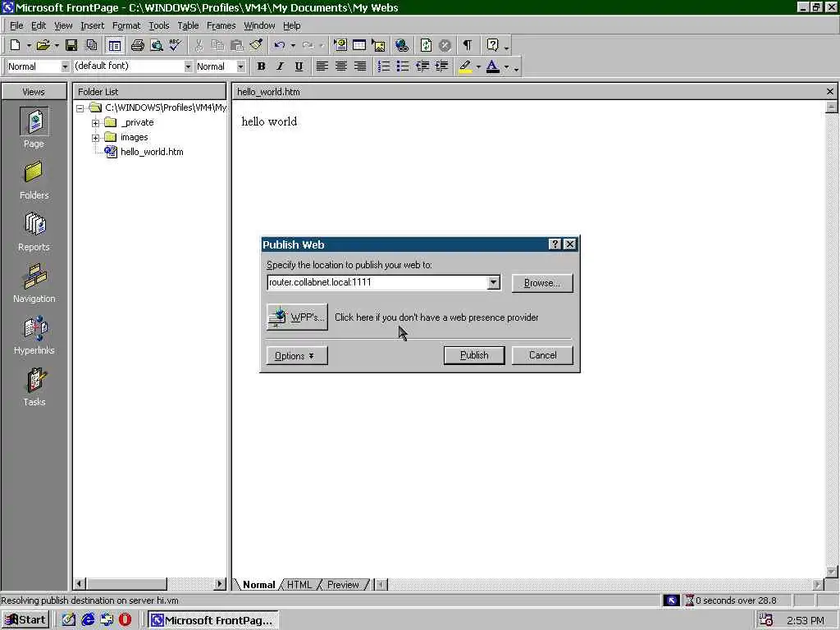Viewport: 840px width, 630px height.
Task: Toggle the Show All paragraph marks icon
Action: tap(468, 46)
